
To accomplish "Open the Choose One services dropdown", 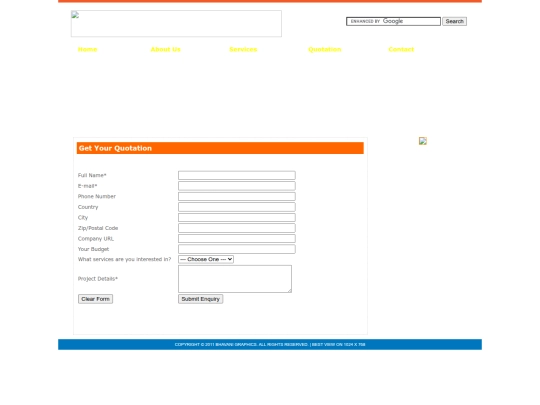I will [x=206, y=259].
